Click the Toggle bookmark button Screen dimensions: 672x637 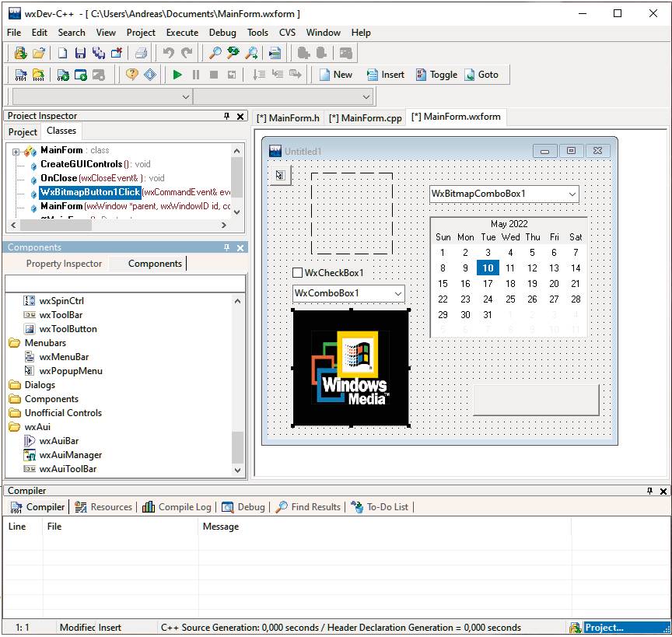pos(436,75)
